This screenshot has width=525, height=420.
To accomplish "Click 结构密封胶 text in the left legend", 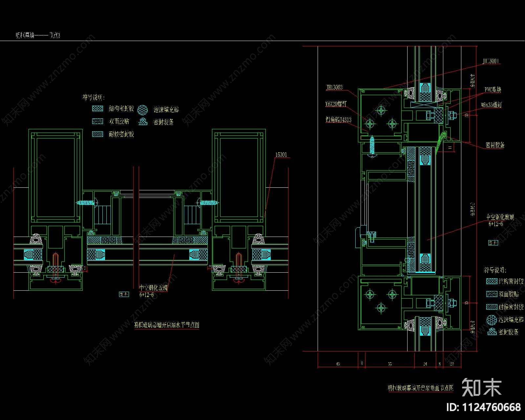I will (121, 109).
